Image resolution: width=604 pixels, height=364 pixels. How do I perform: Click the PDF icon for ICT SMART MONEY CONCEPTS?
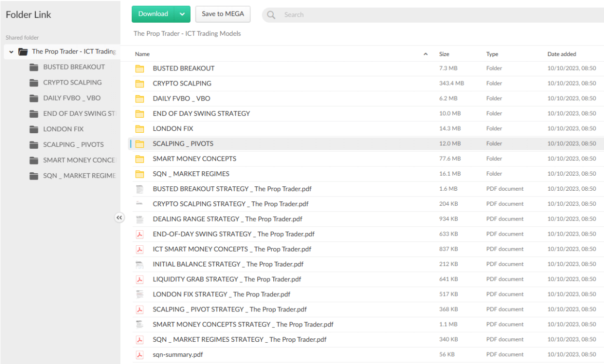[140, 250]
